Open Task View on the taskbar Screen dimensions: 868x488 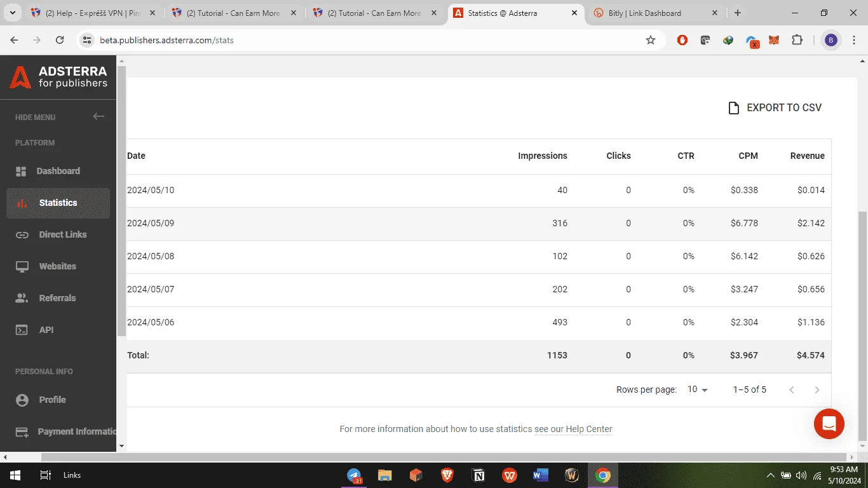tap(46, 475)
